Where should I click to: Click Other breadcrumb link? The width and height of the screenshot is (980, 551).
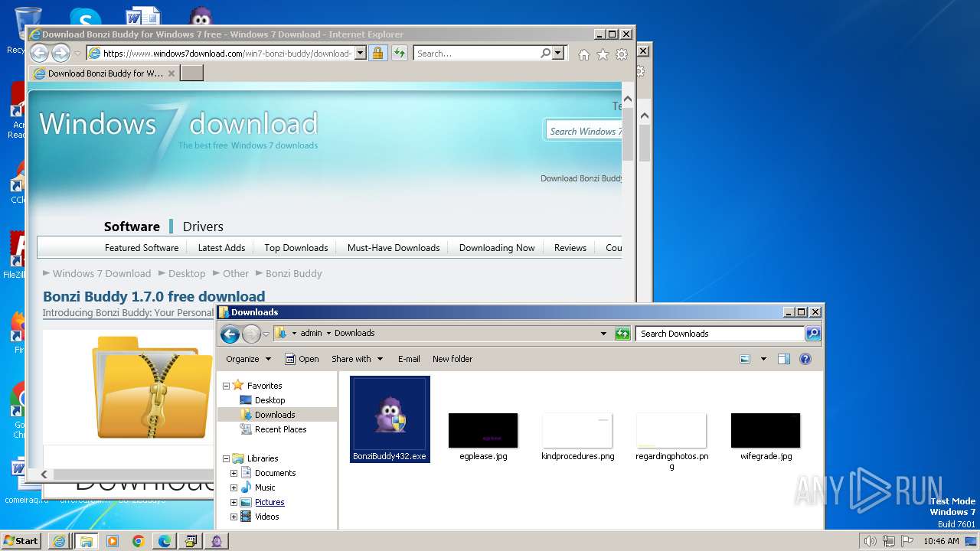236,273
